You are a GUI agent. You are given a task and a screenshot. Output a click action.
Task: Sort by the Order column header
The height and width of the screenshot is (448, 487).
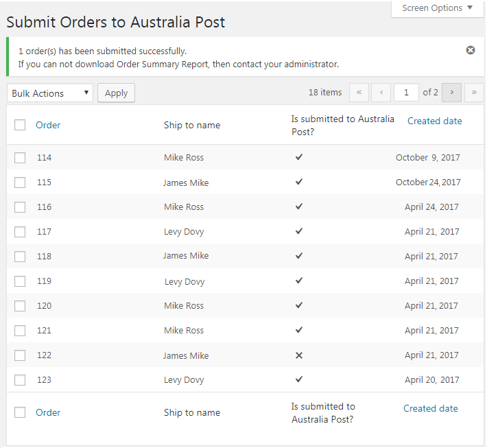48,125
